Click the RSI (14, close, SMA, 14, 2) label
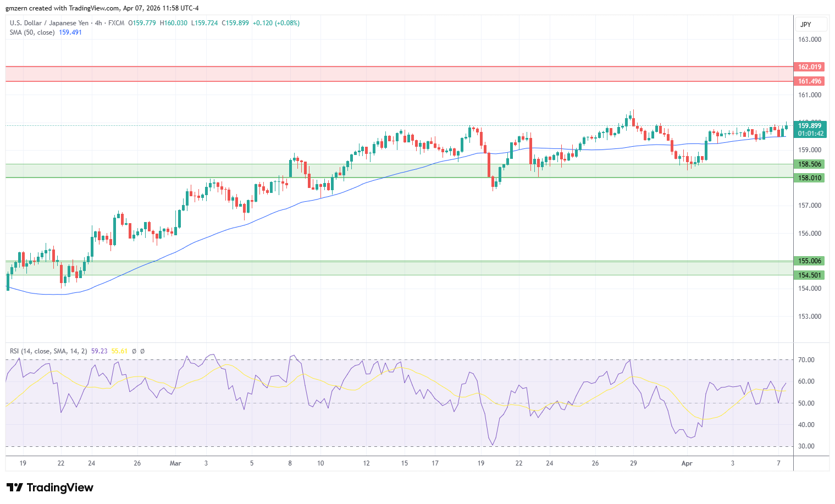The height and width of the screenshot is (504, 835). [x=48, y=351]
